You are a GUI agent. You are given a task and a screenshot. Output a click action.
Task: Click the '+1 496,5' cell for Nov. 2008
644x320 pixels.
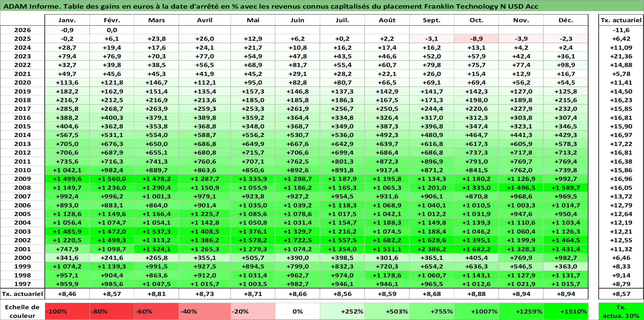(521, 188)
